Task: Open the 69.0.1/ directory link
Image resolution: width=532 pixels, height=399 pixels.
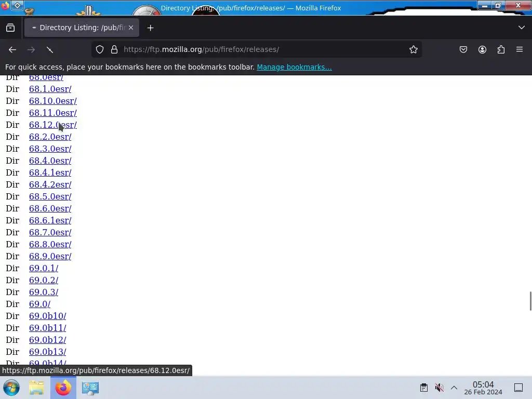Action: tap(44, 269)
